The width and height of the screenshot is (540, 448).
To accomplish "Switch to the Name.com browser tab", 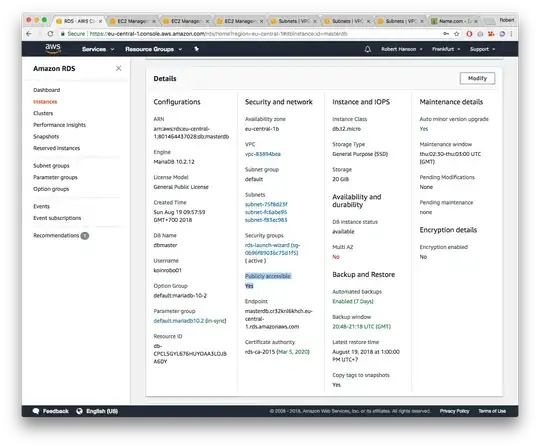I will click(455, 21).
